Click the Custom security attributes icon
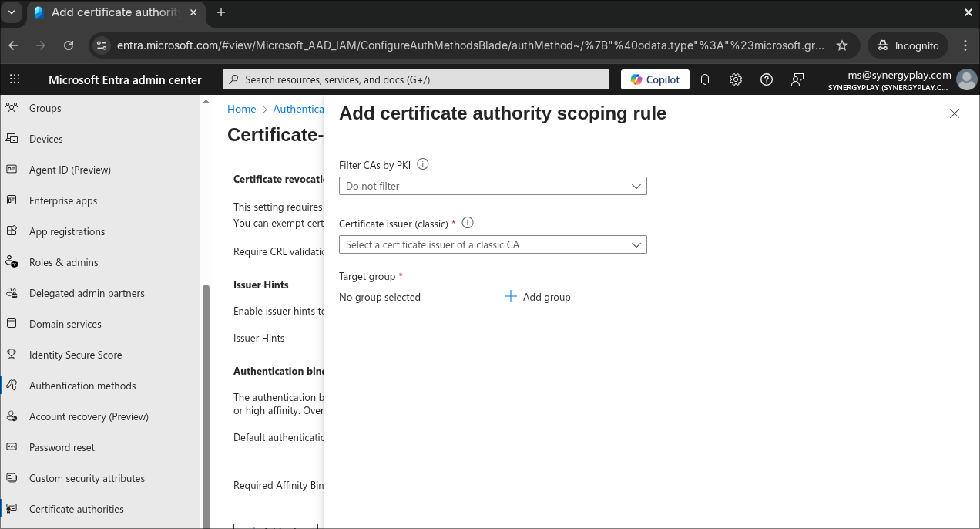 (12, 478)
